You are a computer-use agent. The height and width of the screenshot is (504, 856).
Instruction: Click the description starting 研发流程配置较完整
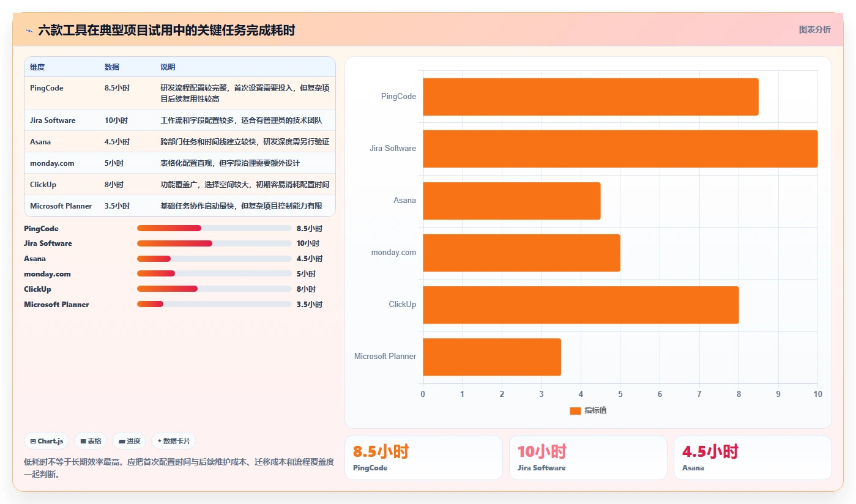(245, 93)
